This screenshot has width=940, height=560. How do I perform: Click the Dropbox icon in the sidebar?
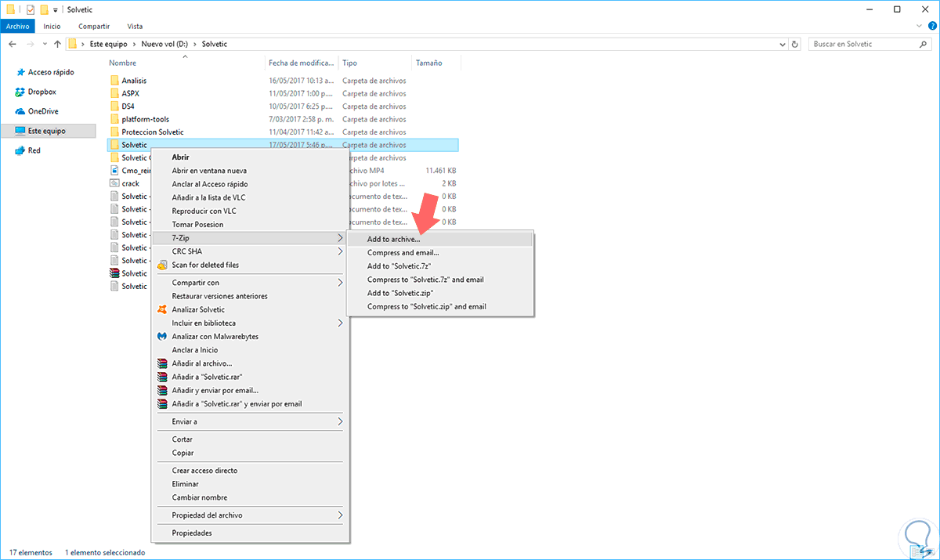pyautogui.click(x=20, y=92)
